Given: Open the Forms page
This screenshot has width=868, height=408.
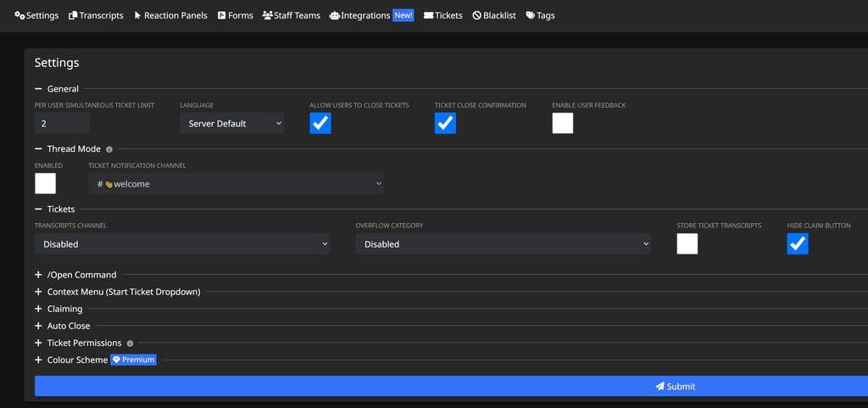Looking at the screenshot, I should pyautogui.click(x=235, y=15).
